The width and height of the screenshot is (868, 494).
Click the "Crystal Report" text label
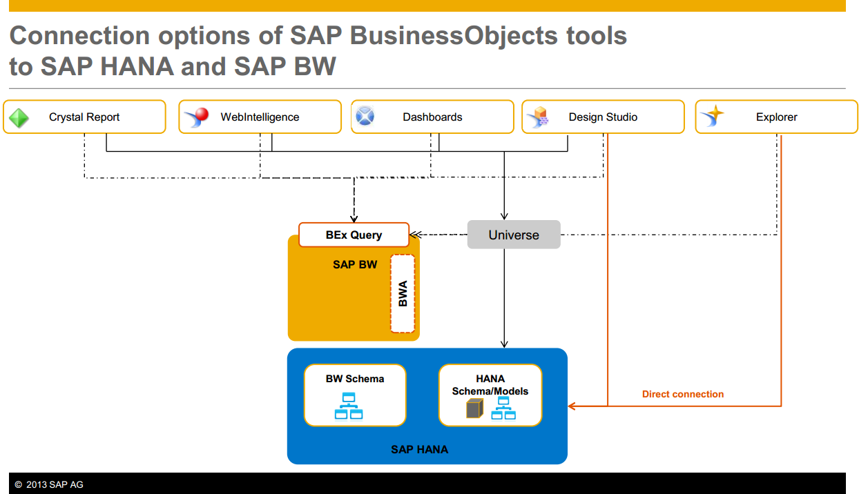(x=84, y=117)
